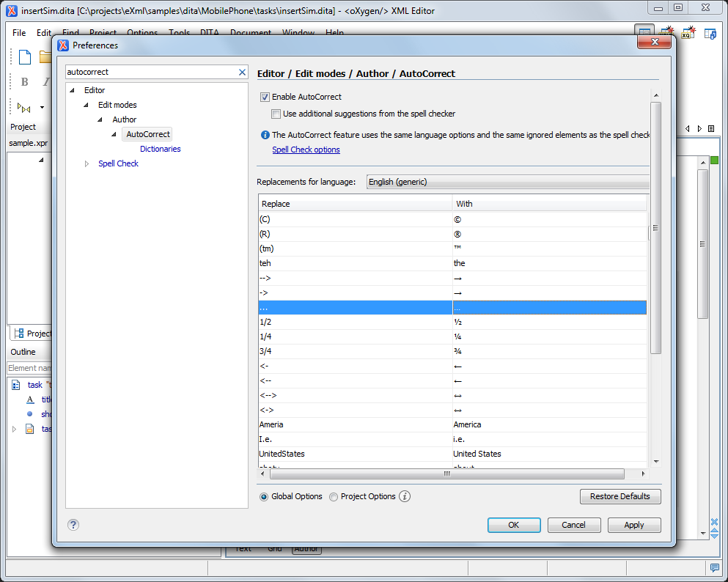Select the Global Options radio button

click(x=264, y=496)
